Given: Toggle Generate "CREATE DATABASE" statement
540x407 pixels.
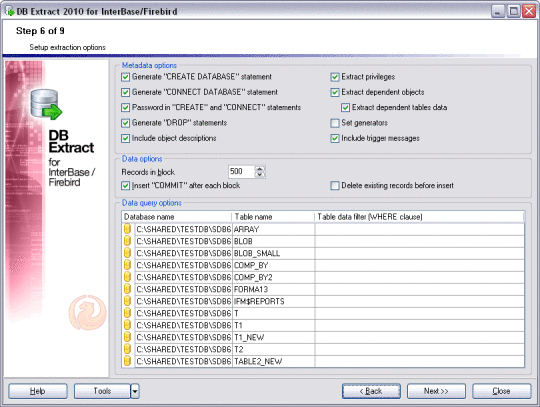Looking at the screenshot, I should pos(125,77).
